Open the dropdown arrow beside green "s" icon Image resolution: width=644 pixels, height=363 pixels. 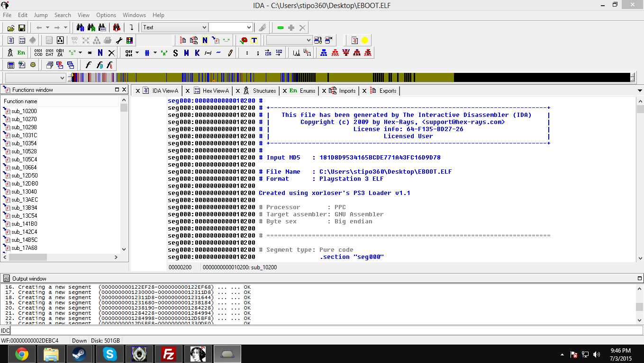point(80,53)
